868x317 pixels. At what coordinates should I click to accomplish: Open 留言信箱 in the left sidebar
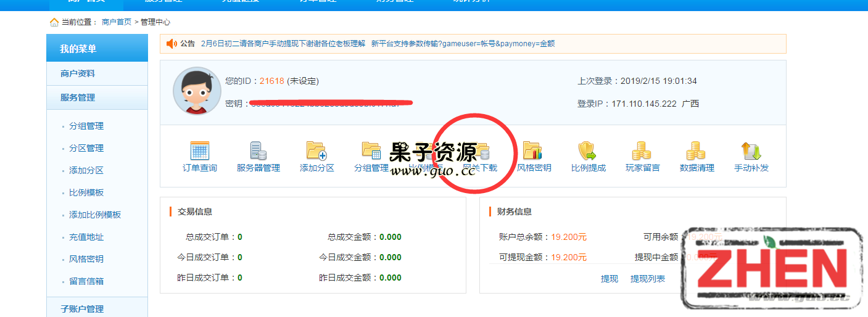coord(86,281)
